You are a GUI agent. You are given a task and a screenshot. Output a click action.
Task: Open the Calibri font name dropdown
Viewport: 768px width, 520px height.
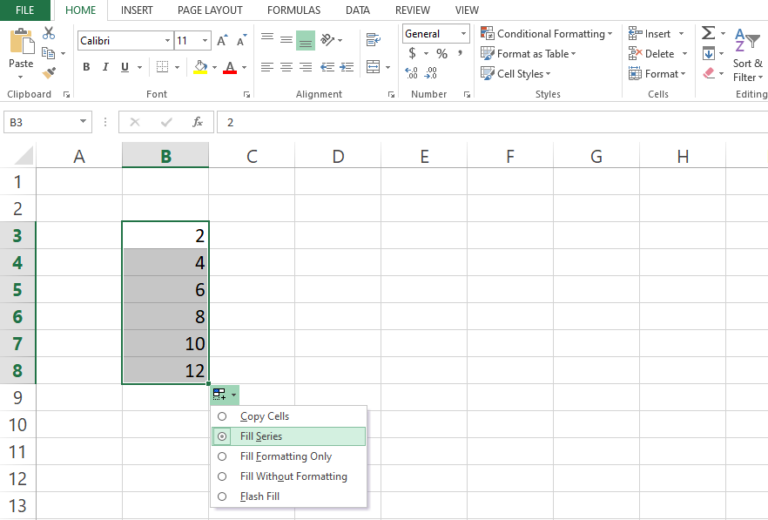(167, 41)
